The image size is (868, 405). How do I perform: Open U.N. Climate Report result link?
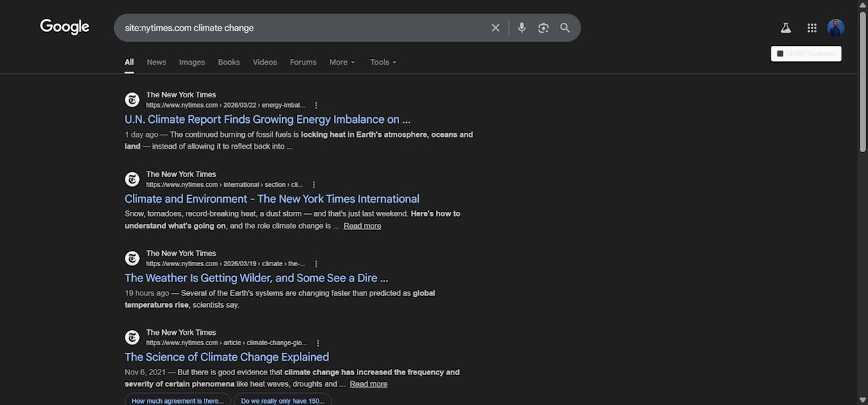pyautogui.click(x=268, y=119)
